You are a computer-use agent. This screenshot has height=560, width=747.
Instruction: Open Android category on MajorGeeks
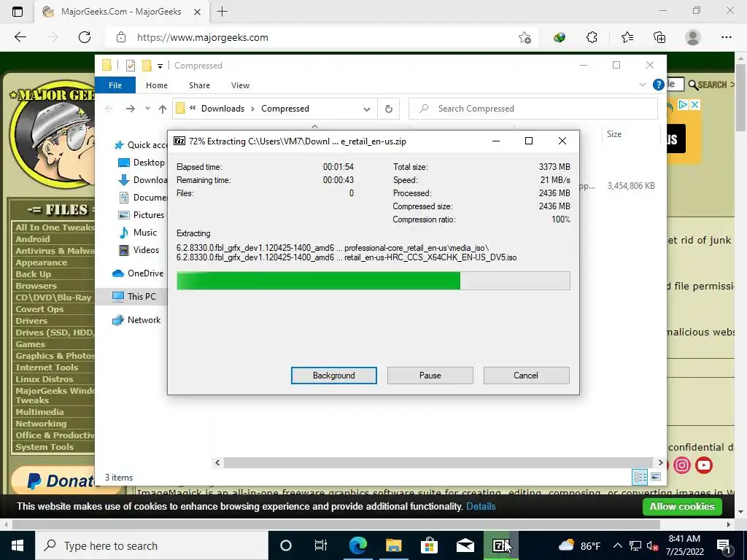32,239
